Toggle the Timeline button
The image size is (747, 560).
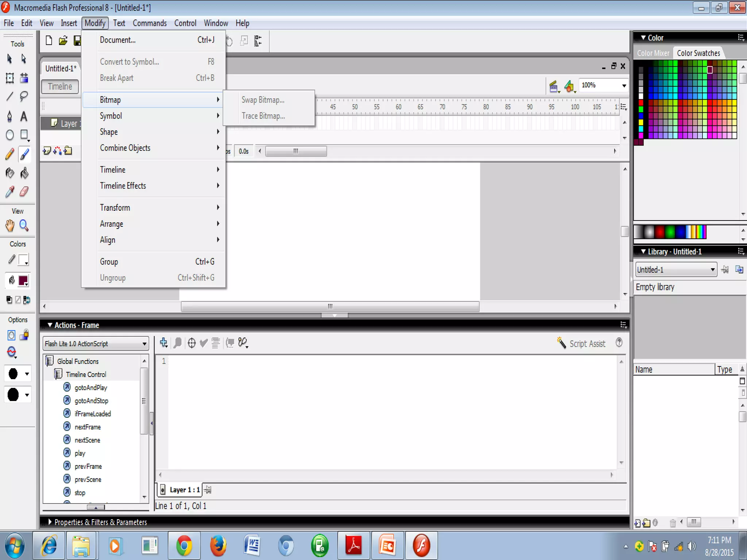click(60, 87)
